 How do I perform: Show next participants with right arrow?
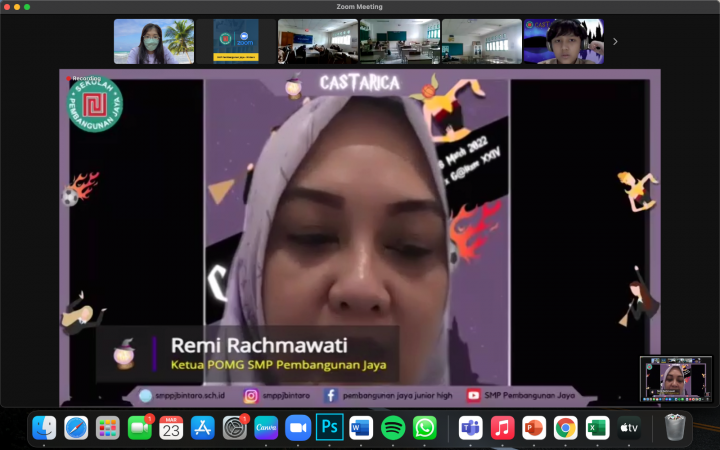614,42
